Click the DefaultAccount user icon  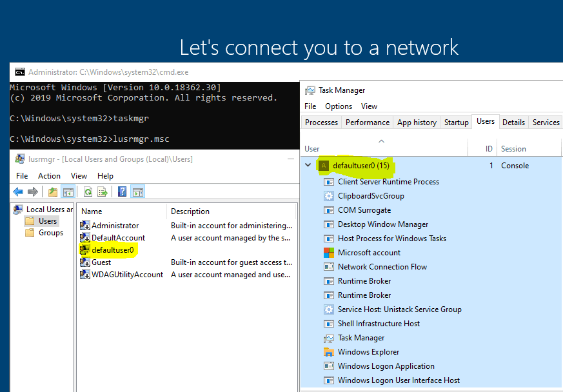click(84, 238)
